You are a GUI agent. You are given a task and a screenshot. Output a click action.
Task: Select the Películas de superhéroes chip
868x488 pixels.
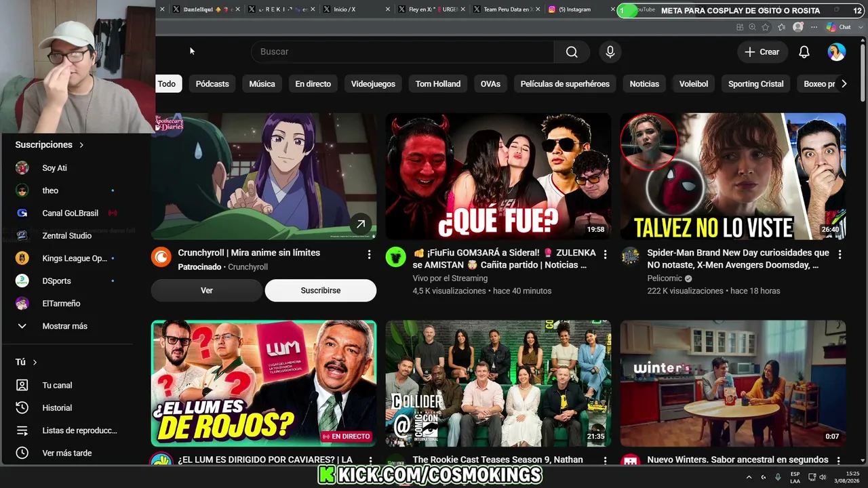(x=565, y=84)
